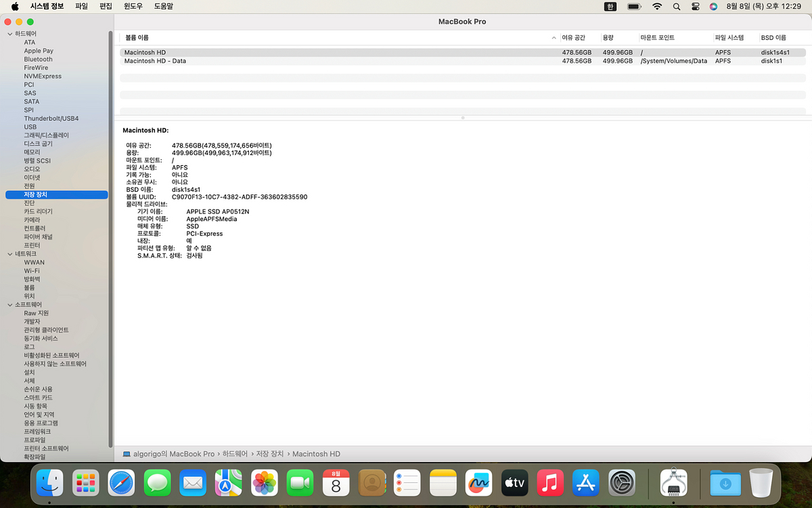The height and width of the screenshot is (508, 812).
Task: Select 그래픽/디스플레이 in sidebar
Action: pos(46,135)
